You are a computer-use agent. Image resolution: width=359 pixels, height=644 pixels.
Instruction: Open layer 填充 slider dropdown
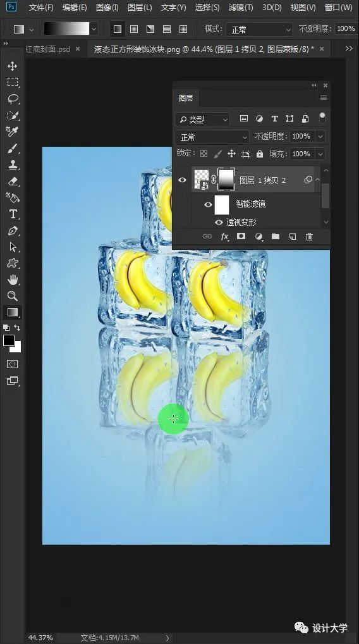coord(320,154)
